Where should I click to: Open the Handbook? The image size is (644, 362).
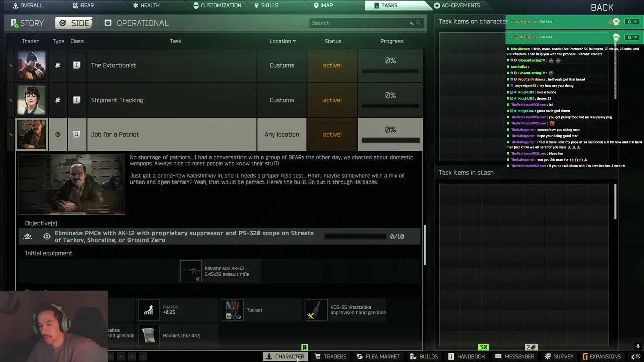pos(466,357)
